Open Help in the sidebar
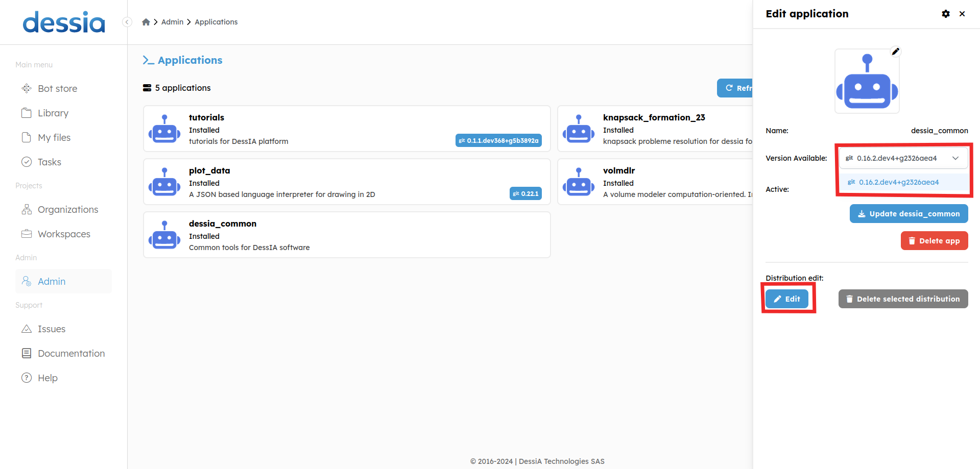Screen dimensions: 980x469 coord(63,378)
